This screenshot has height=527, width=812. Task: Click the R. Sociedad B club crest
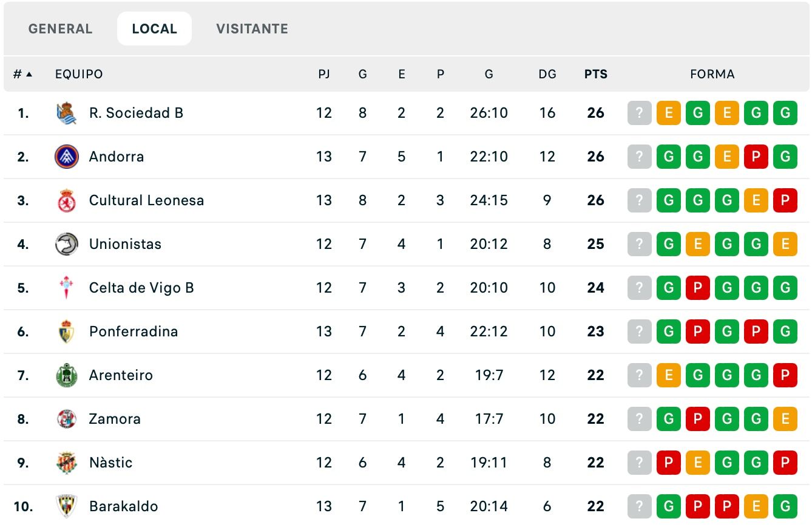click(x=67, y=113)
